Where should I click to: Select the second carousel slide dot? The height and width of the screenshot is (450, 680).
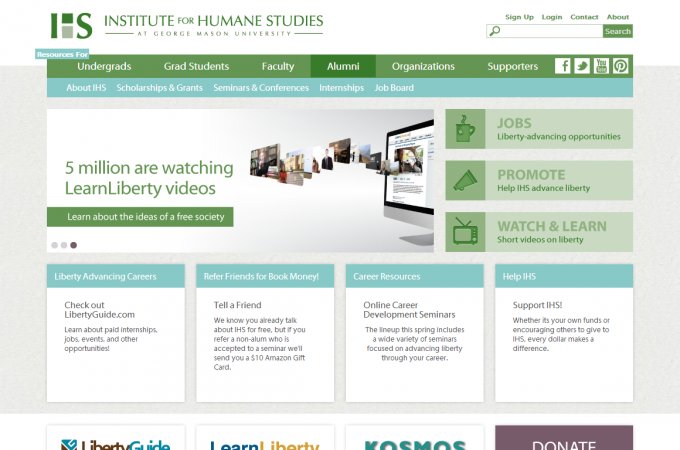[x=64, y=245]
